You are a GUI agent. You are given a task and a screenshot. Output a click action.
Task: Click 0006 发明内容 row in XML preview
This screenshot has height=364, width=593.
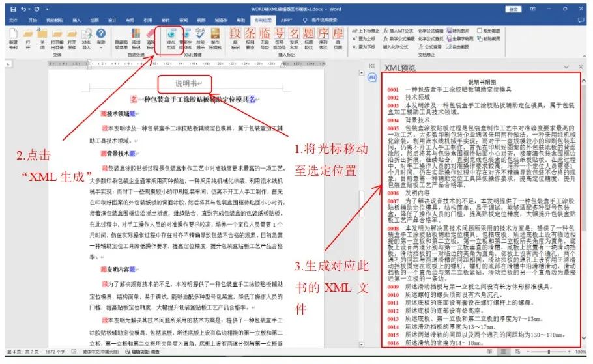409,193
